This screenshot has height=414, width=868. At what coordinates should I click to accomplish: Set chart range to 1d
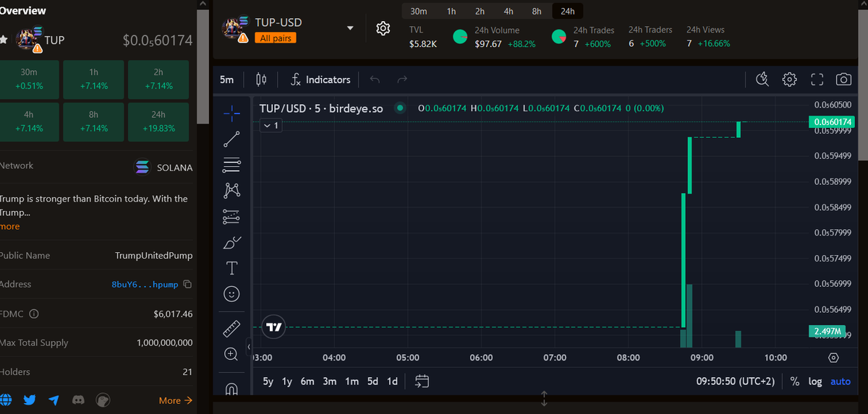(393, 381)
